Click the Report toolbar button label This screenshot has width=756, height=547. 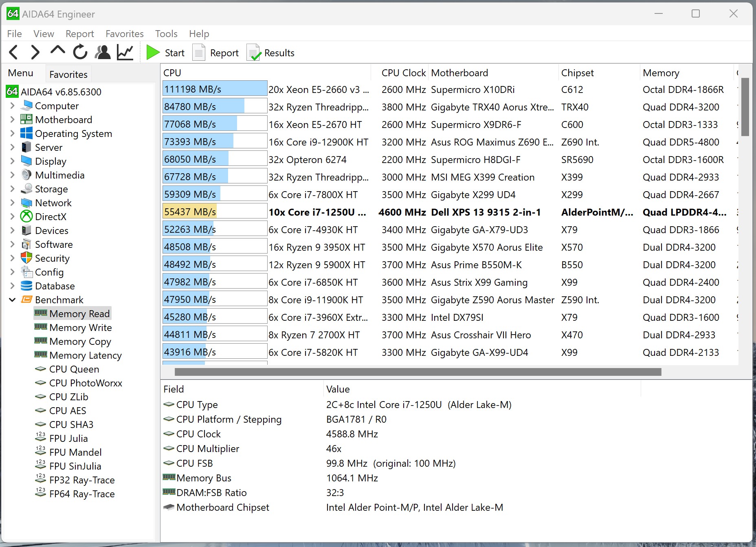click(224, 53)
